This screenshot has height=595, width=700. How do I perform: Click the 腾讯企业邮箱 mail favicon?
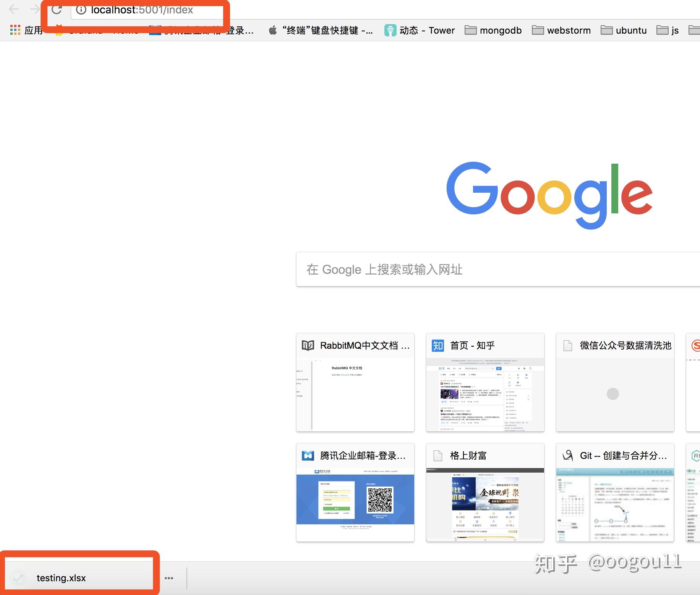[308, 456]
